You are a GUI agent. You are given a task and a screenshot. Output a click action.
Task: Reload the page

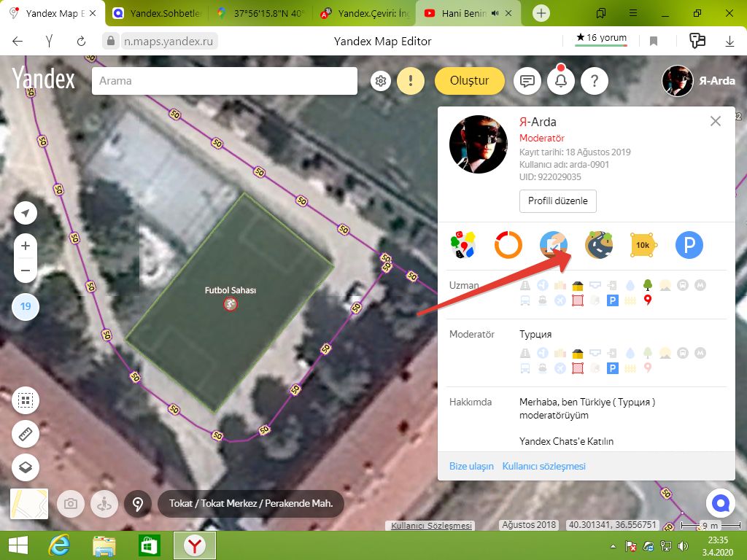pos(81,42)
